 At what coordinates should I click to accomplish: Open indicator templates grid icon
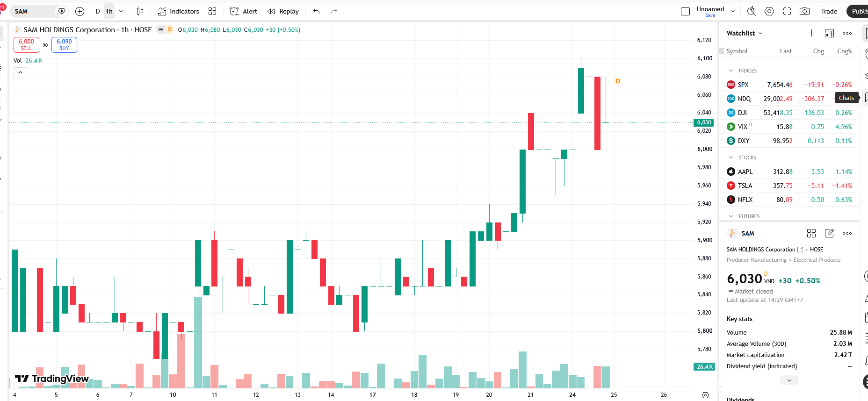coord(212,11)
